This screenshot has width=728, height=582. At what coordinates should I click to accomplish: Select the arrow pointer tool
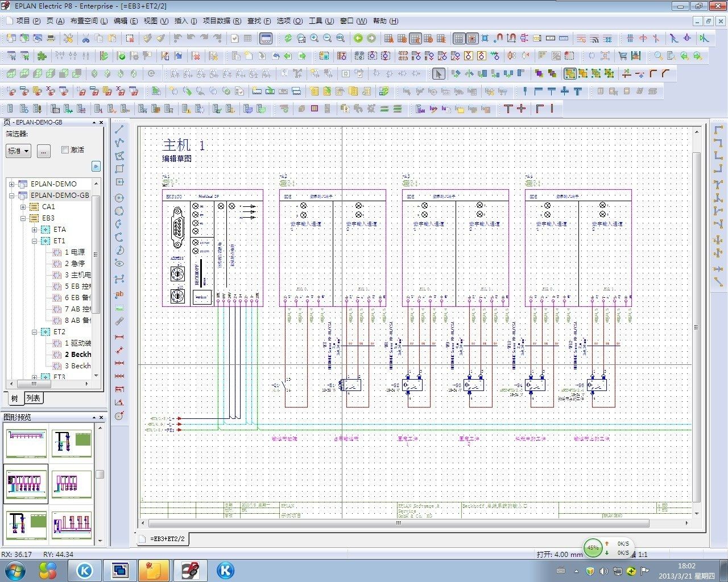point(438,74)
